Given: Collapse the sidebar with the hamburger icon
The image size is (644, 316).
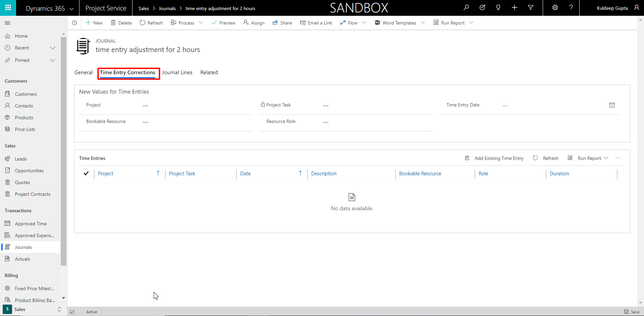Looking at the screenshot, I should click(x=7, y=23).
